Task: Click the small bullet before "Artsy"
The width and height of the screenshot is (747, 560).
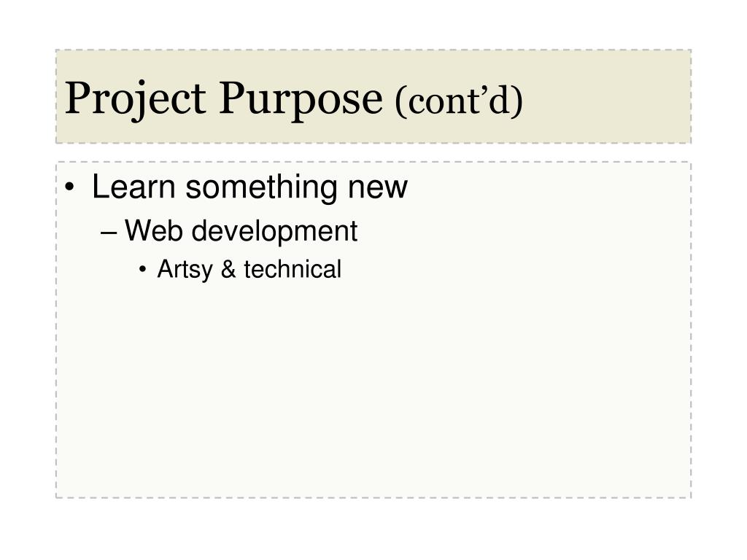Action: pyautogui.click(x=142, y=270)
